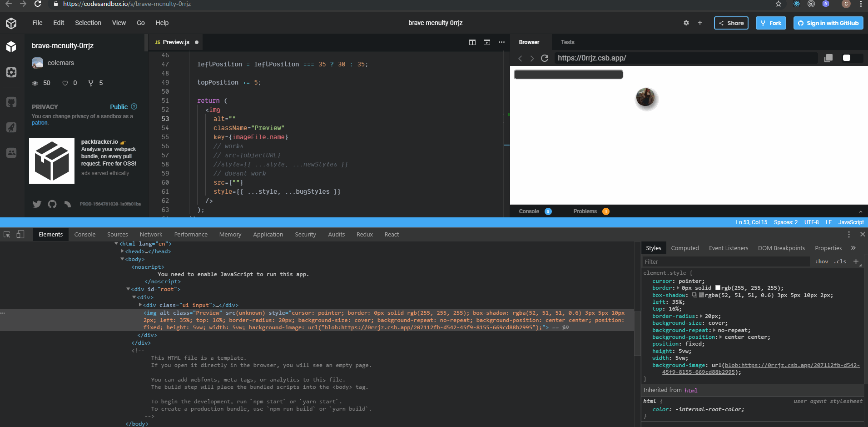This screenshot has height=427, width=868.
Task: Expand the console panel chevron in preview
Action: pos(860,211)
